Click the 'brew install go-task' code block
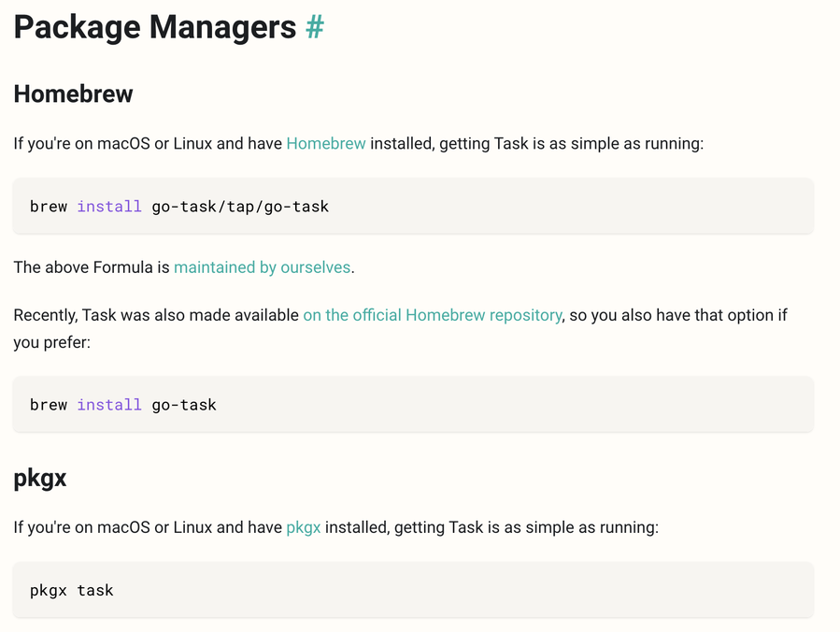The width and height of the screenshot is (840, 632). click(413, 404)
